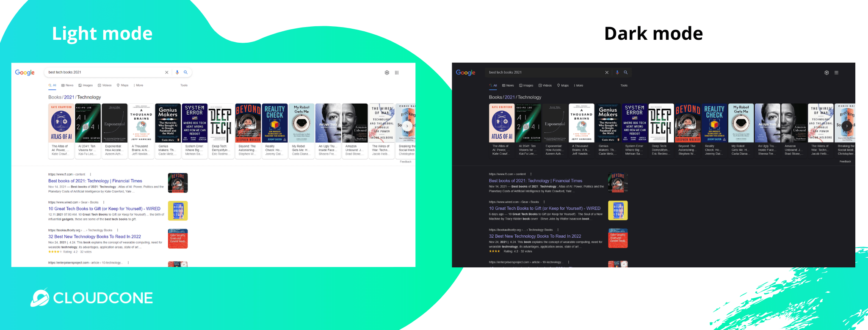Screen dimensions: 868x330
Task: Open AI 2041 book in light mode
Action: pyautogui.click(x=88, y=130)
